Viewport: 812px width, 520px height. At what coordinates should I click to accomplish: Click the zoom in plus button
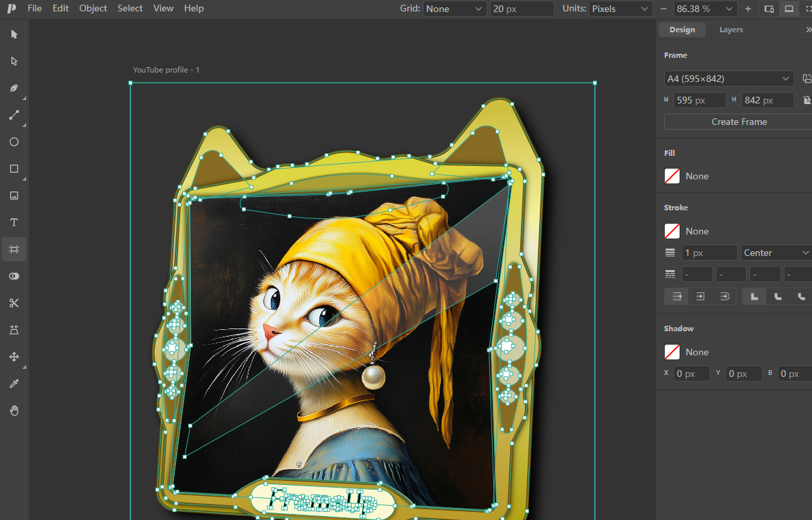(x=748, y=9)
